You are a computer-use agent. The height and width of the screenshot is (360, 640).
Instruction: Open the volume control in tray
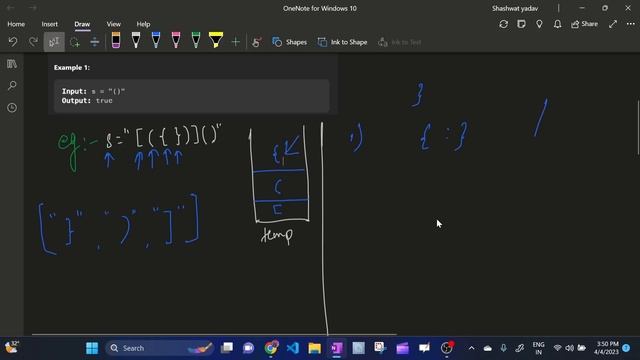[x=569, y=348]
